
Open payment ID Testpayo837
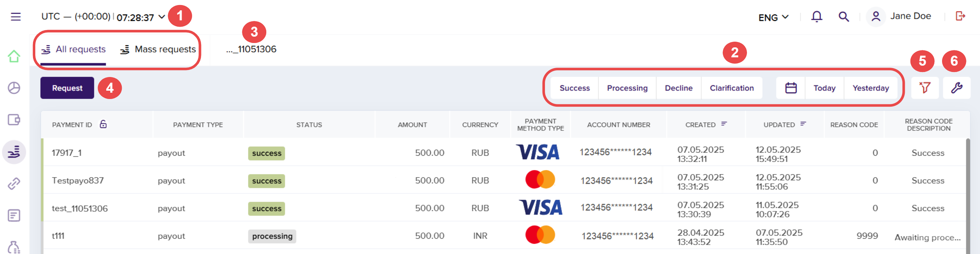pos(78,181)
